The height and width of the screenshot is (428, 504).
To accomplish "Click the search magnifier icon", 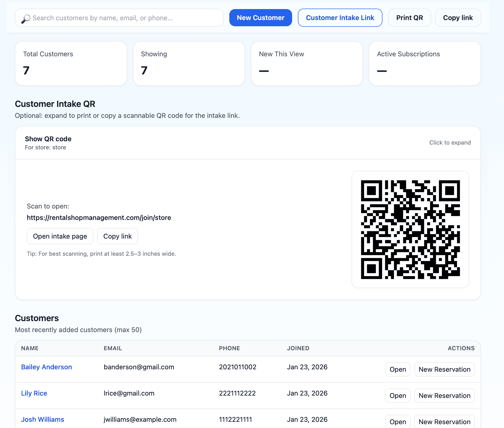I will click(x=27, y=18).
